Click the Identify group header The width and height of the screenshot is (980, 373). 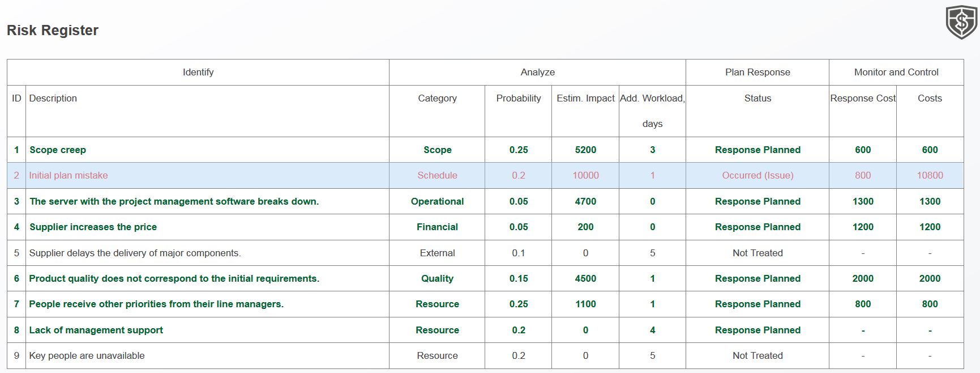click(198, 72)
